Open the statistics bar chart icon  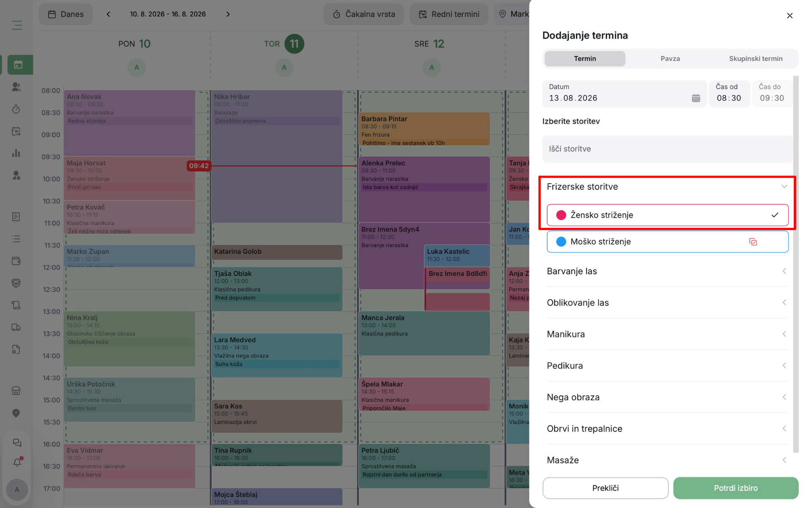[16, 153]
